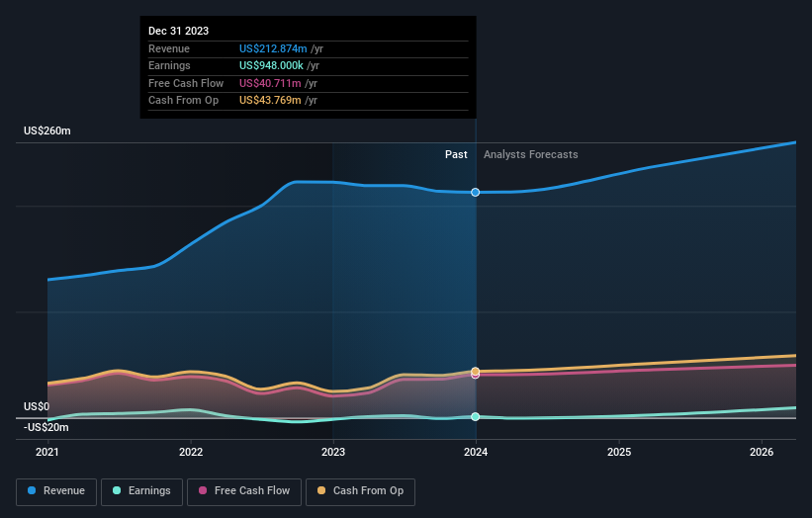
Task: Select the 2023 x-axis label
Action: coord(333,452)
